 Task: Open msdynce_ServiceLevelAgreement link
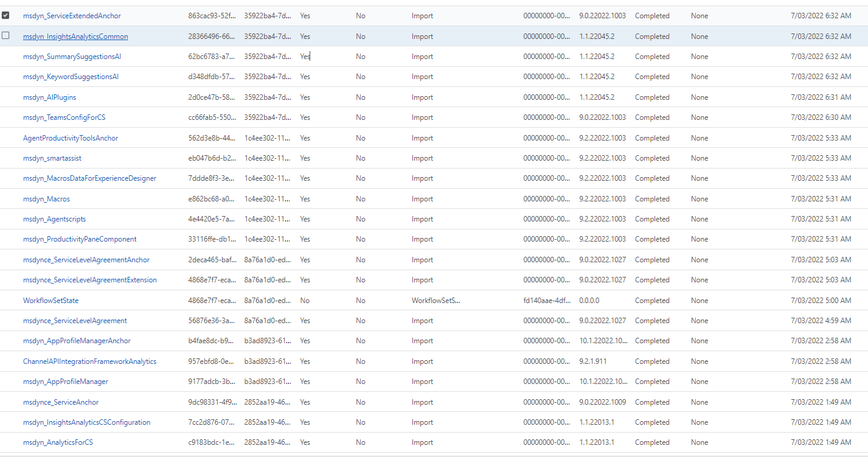75,321
